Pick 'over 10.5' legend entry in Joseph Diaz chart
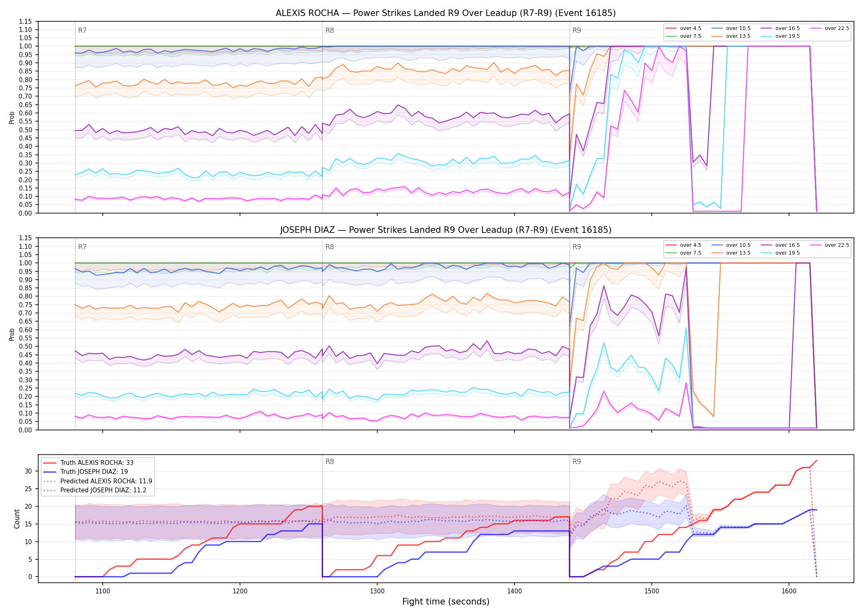This screenshot has height=616, width=863. click(x=731, y=245)
